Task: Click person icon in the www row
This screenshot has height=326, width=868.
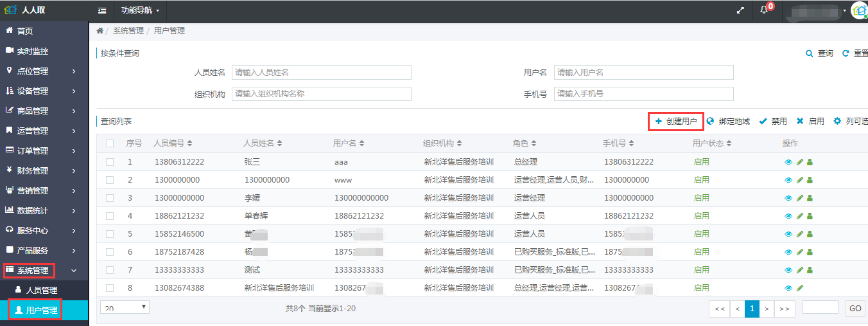Action: click(x=810, y=180)
